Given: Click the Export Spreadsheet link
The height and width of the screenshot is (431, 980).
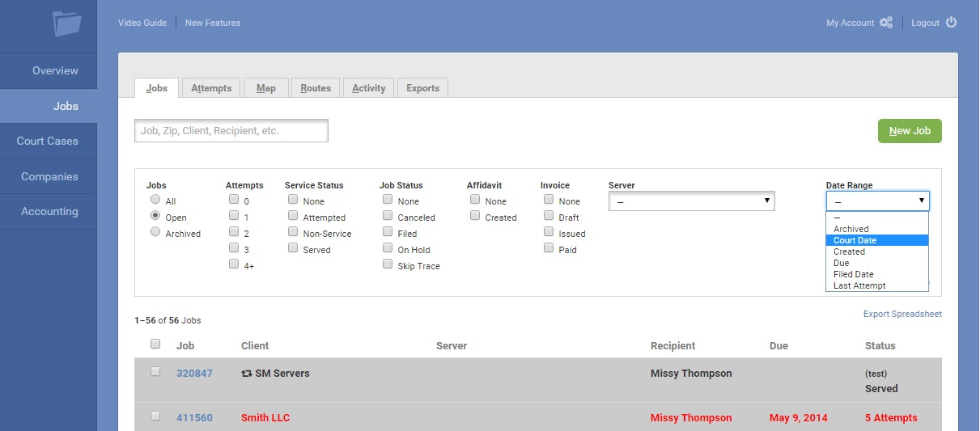Looking at the screenshot, I should tap(902, 314).
